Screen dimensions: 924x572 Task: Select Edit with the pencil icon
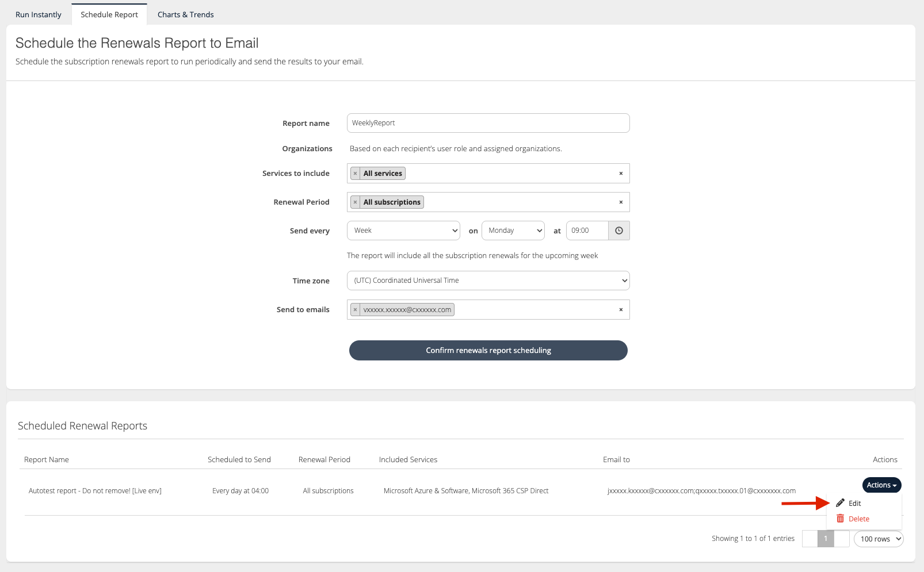(854, 504)
